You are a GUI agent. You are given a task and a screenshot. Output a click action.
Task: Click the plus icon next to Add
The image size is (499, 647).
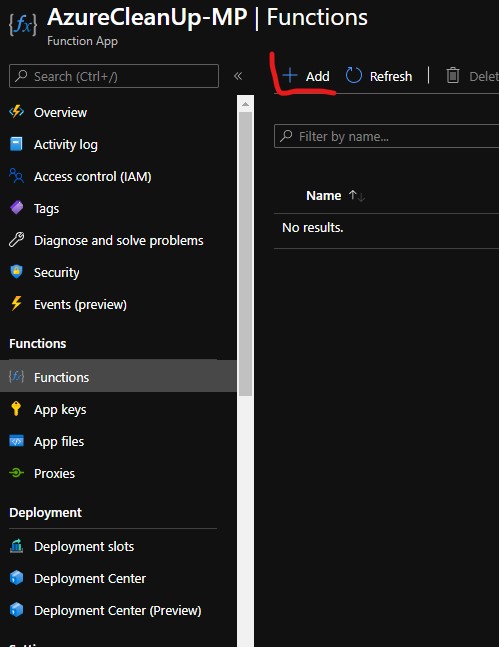[290, 76]
